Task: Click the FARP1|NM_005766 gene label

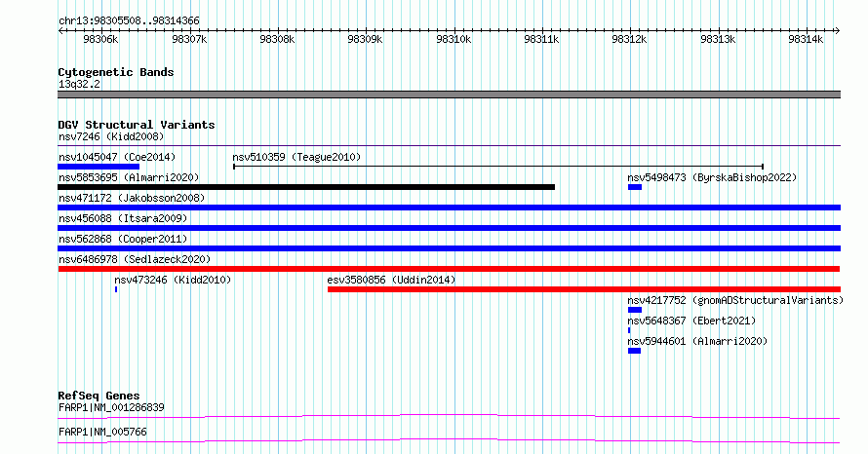Action: 102,432
